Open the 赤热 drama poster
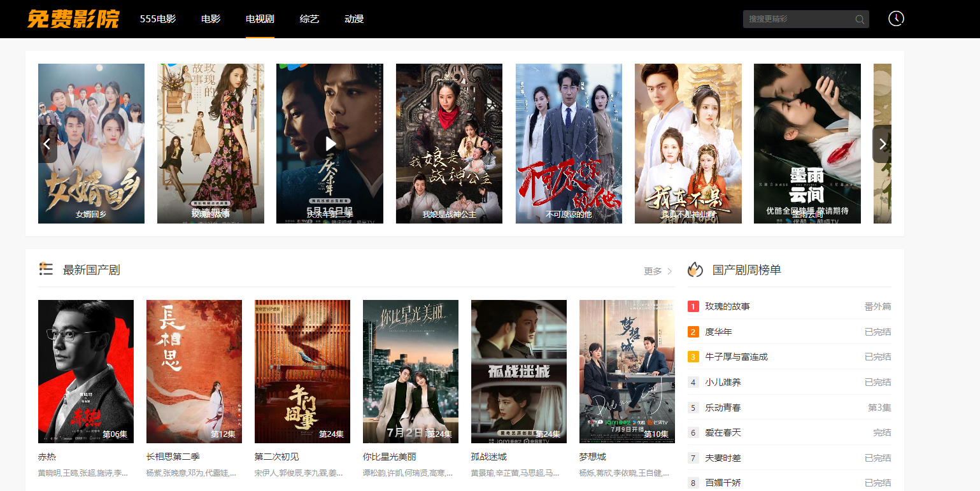Viewport: 980px width, 491px height. (86, 371)
